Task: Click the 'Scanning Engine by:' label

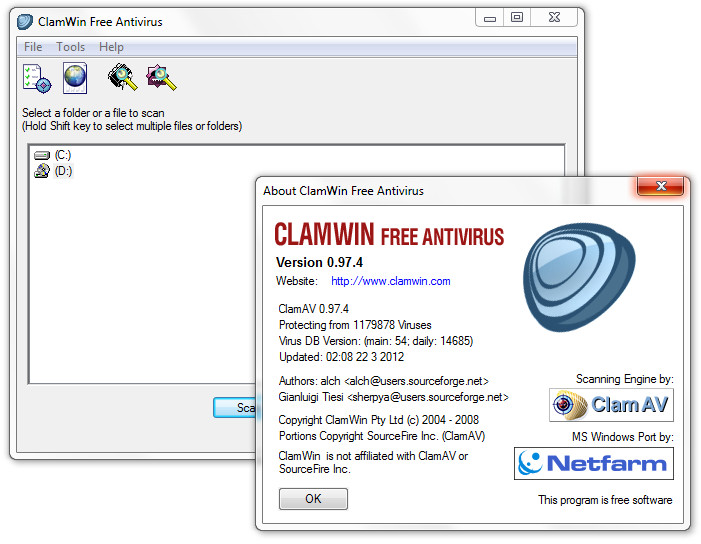Action: pyautogui.click(x=625, y=379)
